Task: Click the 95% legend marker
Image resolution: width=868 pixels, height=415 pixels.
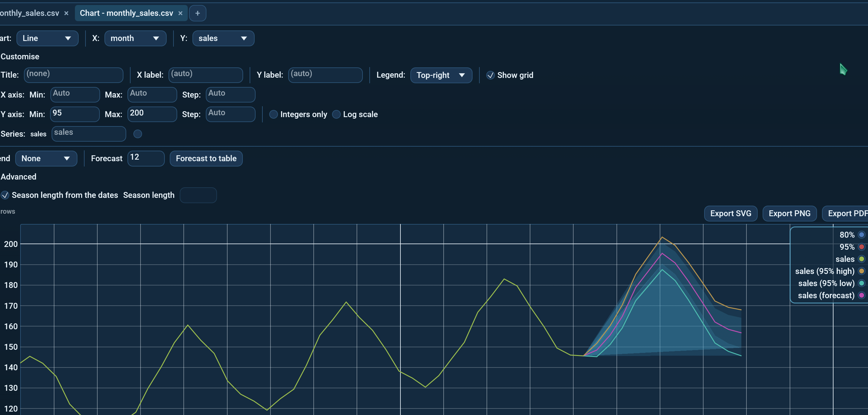Action: [861, 247]
